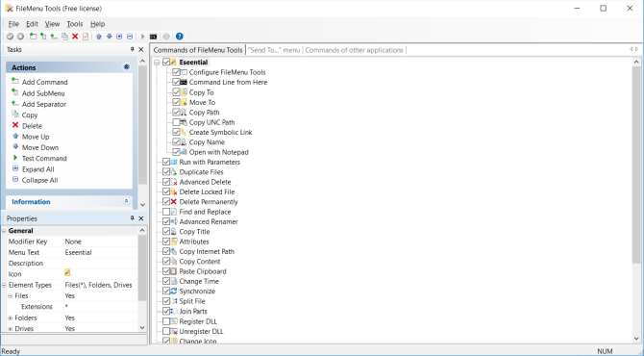Close the Tasks panel
Screen dimensions: 644x356
click(x=141, y=49)
